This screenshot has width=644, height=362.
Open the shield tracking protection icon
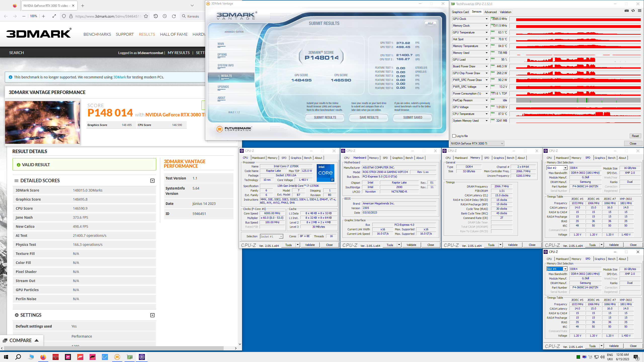[64, 16]
